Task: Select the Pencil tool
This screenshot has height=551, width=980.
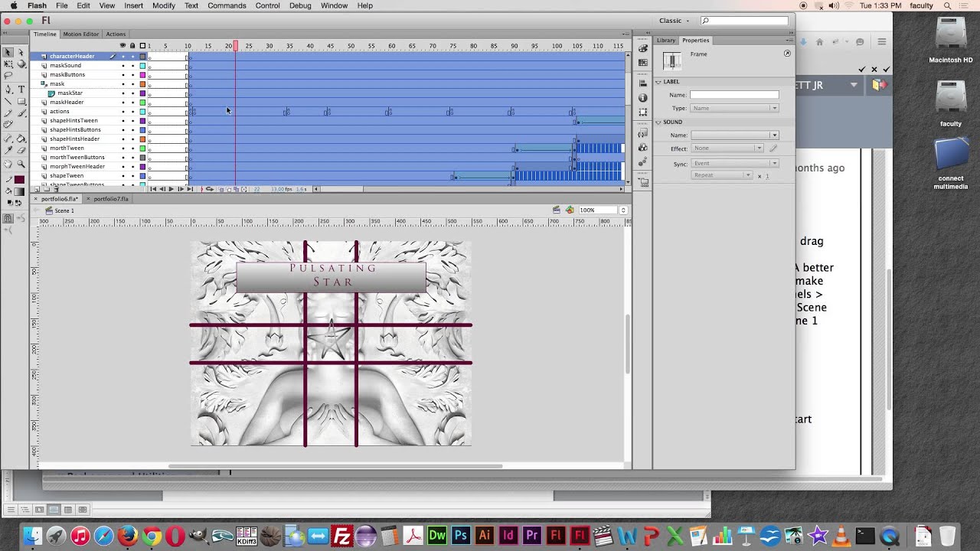Action: pyautogui.click(x=8, y=112)
